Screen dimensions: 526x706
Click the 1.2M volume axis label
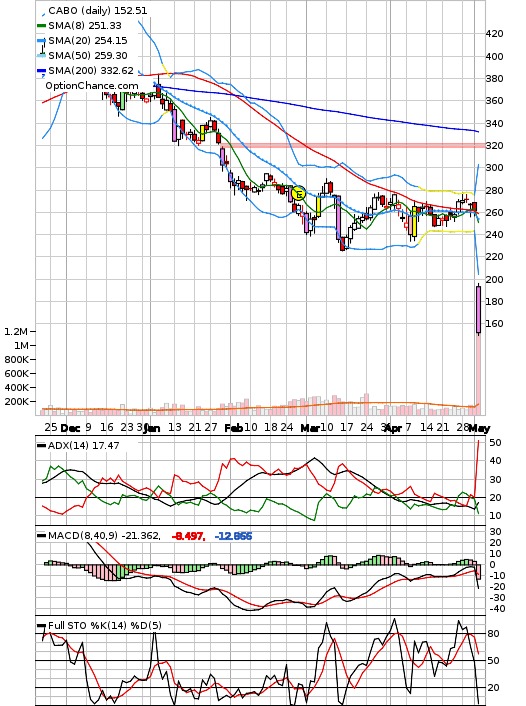tap(16, 332)
